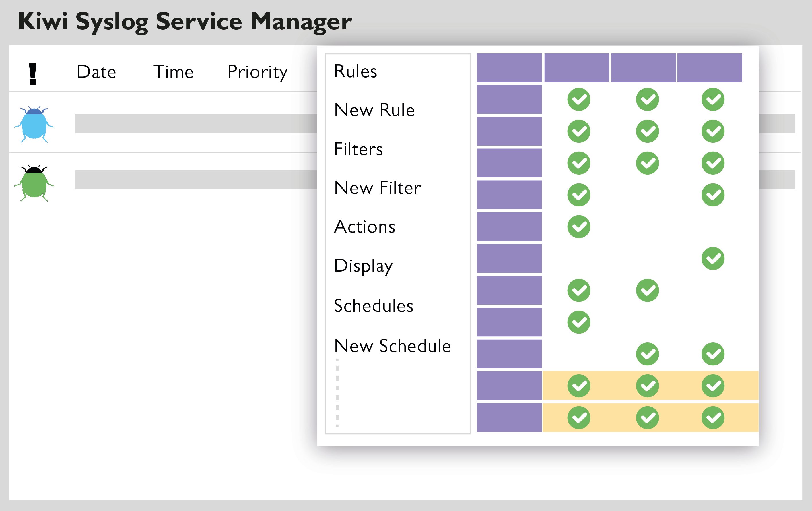Image resolution: width=812 pixels, height=511 pixels.
Task: Expand the Schedules section
Action: (x=373, y=306)
